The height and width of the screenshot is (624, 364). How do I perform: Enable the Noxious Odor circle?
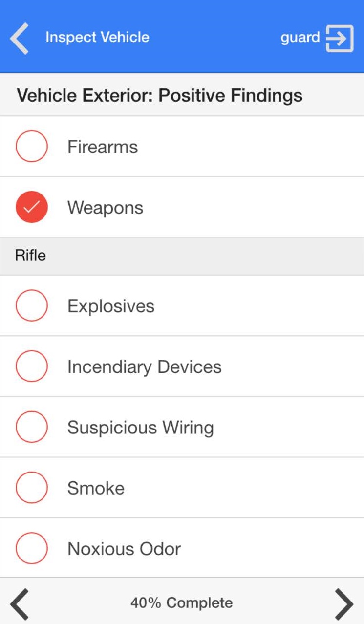click(32, 548)
